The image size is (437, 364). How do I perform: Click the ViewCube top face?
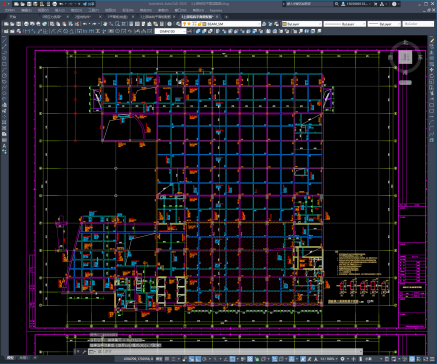coord(405,57)
